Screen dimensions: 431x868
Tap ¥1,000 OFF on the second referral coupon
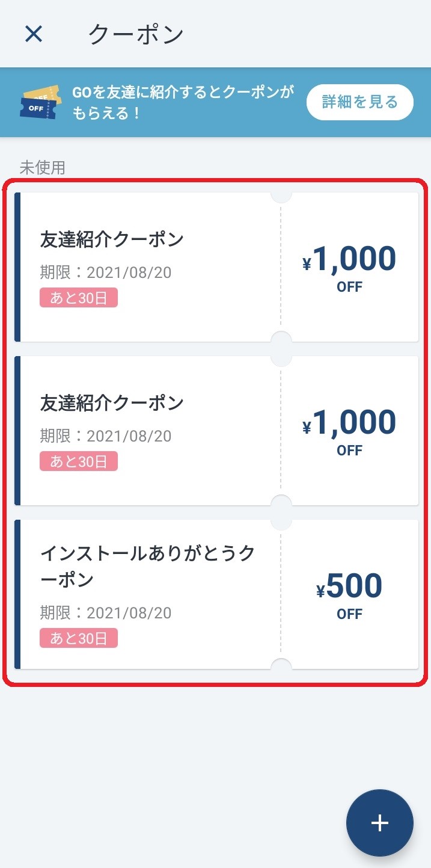[349, 430]
